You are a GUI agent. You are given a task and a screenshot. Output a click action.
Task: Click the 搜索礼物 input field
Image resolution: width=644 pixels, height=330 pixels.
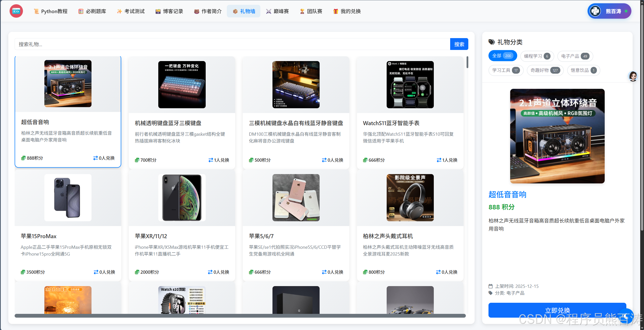[232, 44]
